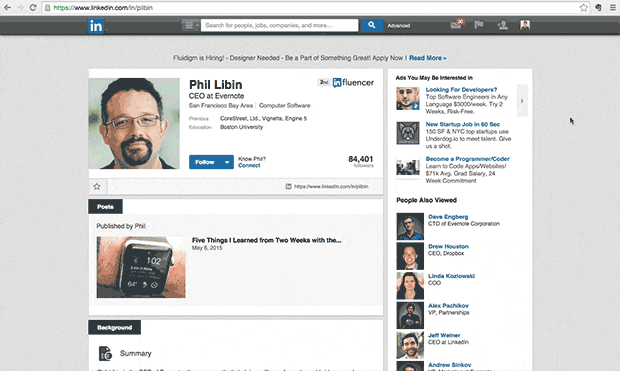The image size is (620, 371).
Task: Click the 84,401 followers count
Action: [360, 159]
